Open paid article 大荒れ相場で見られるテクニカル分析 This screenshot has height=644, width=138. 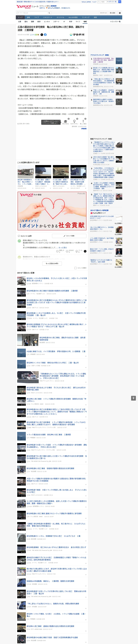tap(102, 217)
